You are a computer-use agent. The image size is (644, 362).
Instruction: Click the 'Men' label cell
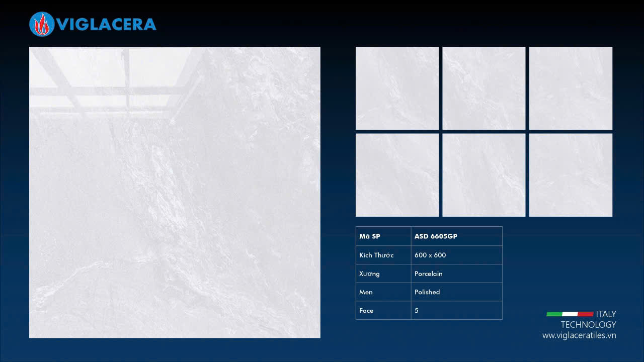click(x=383, y=292)
